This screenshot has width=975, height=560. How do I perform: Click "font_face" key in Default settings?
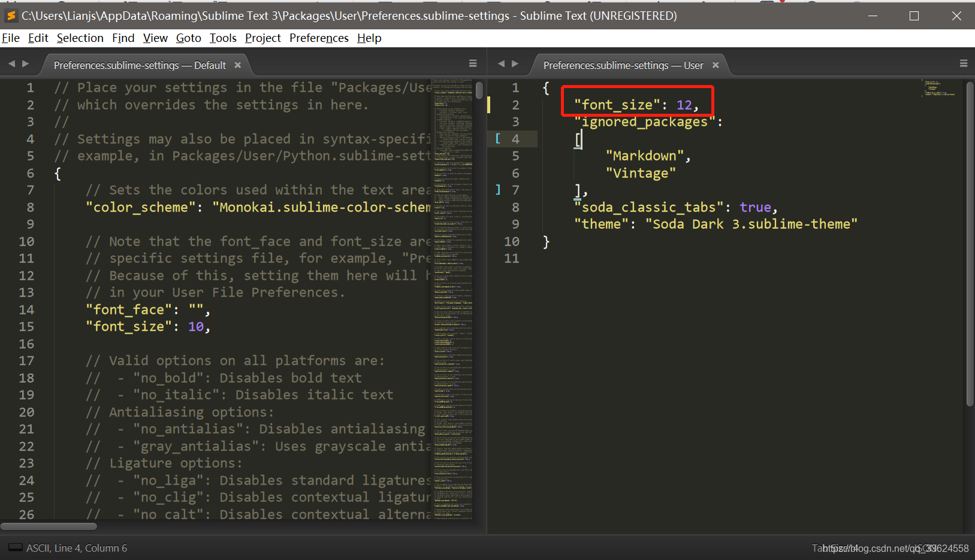[128, 310]
